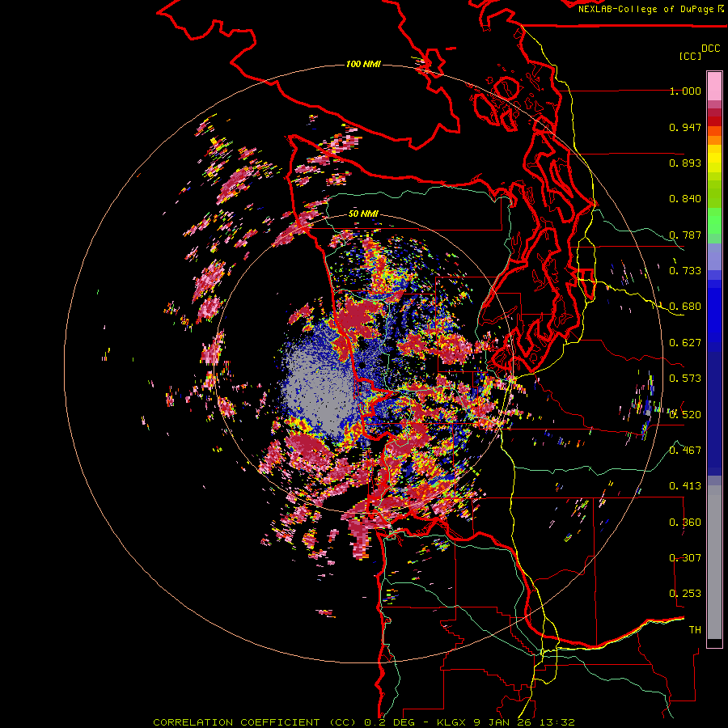Click the 50 NMI range ring label
This screenshot has width=728, height=728.
coord(363,214)
